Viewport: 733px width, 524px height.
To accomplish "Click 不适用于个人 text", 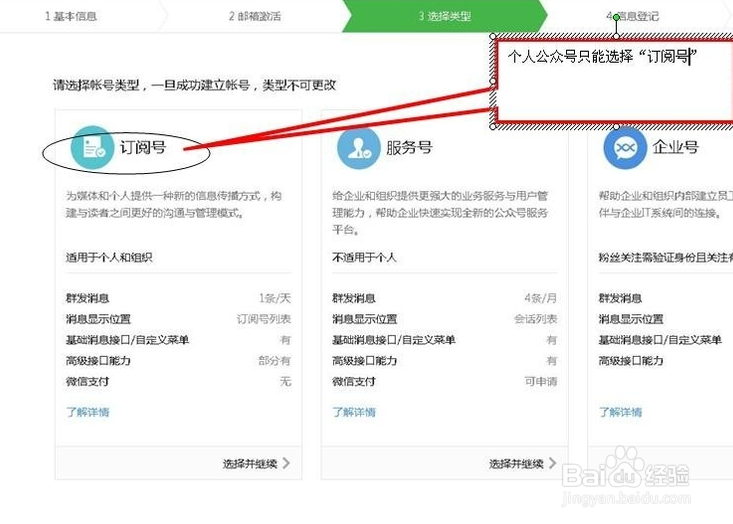I will click(x=364, y=257).
